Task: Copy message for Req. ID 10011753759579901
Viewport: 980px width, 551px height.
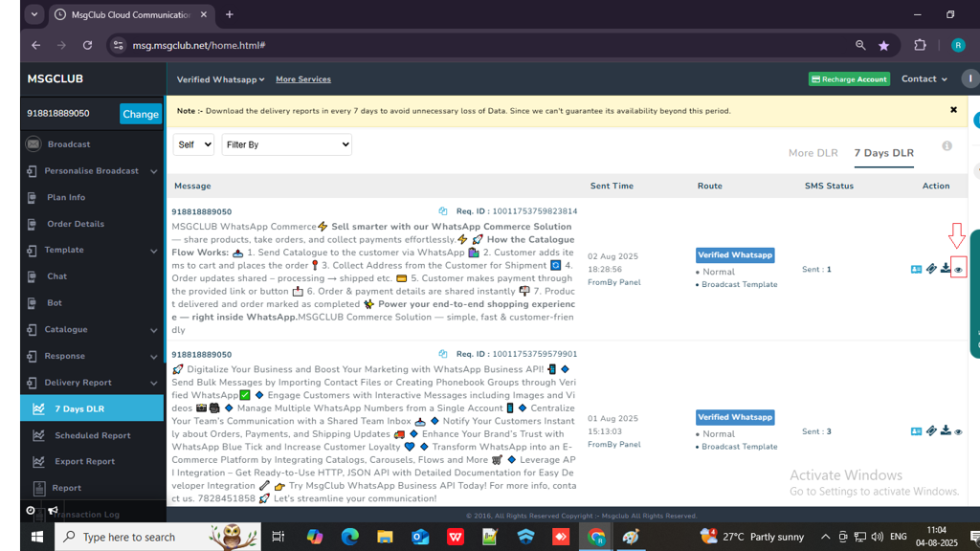Action: [x=442, y=354]
